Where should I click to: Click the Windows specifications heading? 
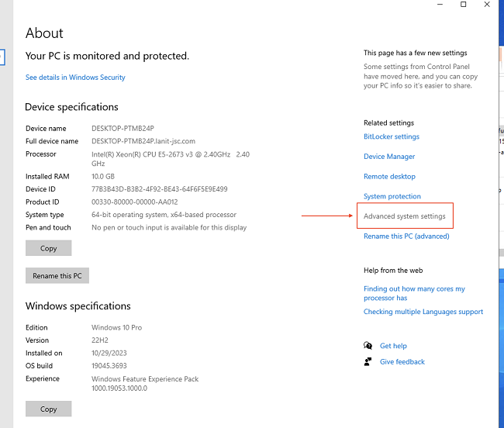click(78, 306)
